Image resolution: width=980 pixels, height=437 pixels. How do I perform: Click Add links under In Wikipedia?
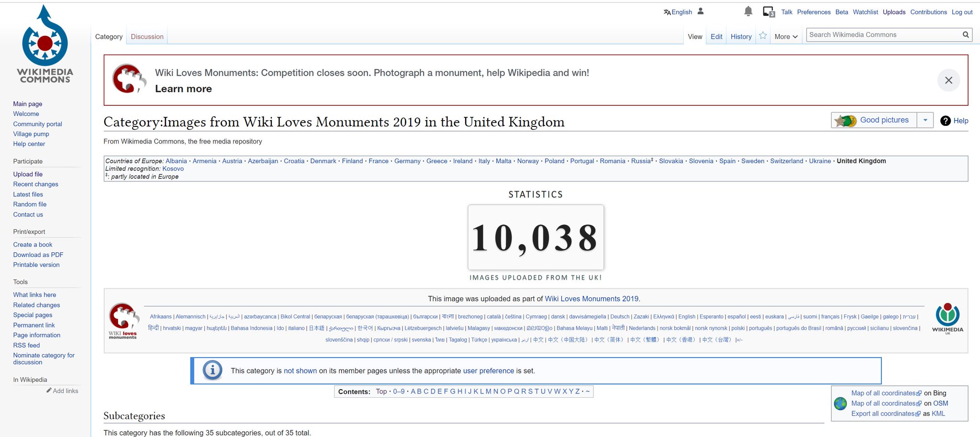point(66,391)
